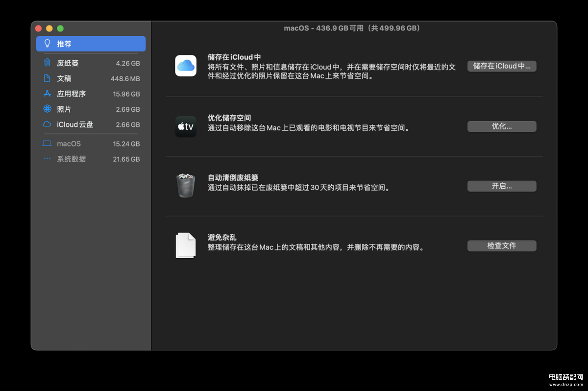Click the 15.24 GB size value
The image size is (588, 391).
tap(126, 144)
